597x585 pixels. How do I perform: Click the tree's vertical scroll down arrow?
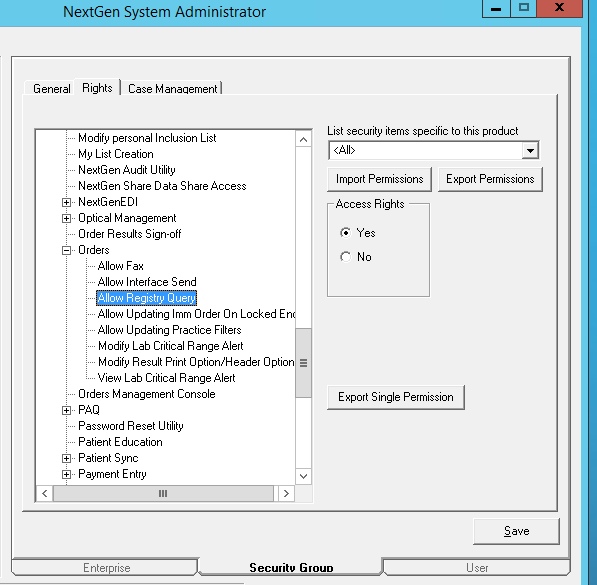(x=303, y=476)
